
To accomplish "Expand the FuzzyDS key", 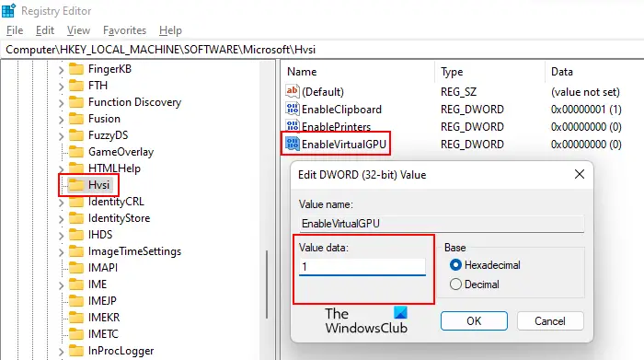I will click(x=62, y=136).
